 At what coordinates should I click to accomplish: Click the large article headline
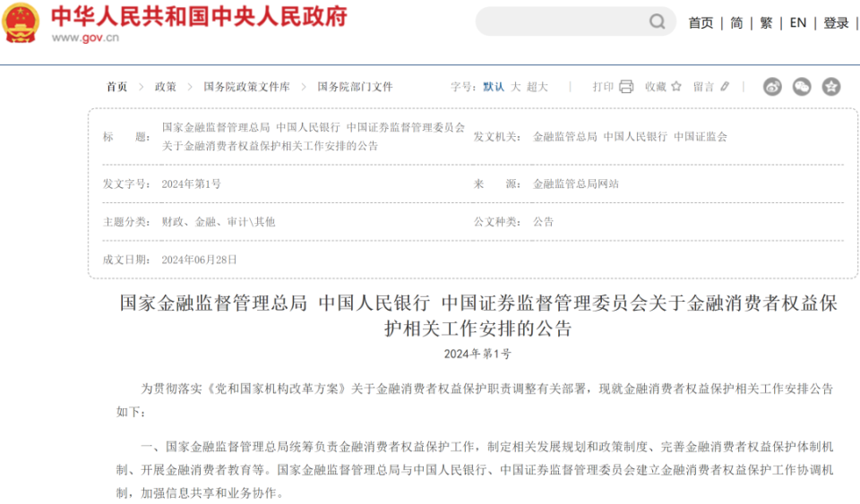point(478,315)
